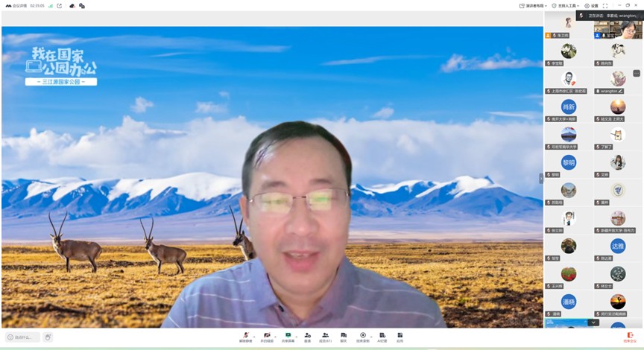Collapse the participant panel side arrow
Screen dimensions: 644x350
pyautogui.click(x=542, y=178)
